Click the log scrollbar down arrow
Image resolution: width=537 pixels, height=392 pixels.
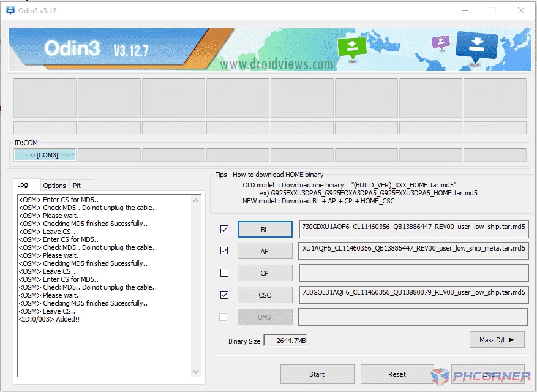coord(195,371)
